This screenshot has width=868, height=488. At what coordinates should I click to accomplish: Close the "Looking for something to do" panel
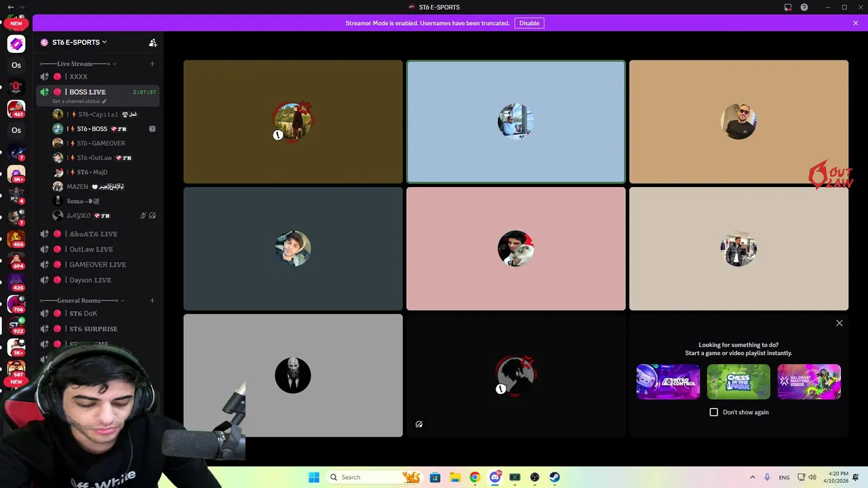tap(840, 323)
